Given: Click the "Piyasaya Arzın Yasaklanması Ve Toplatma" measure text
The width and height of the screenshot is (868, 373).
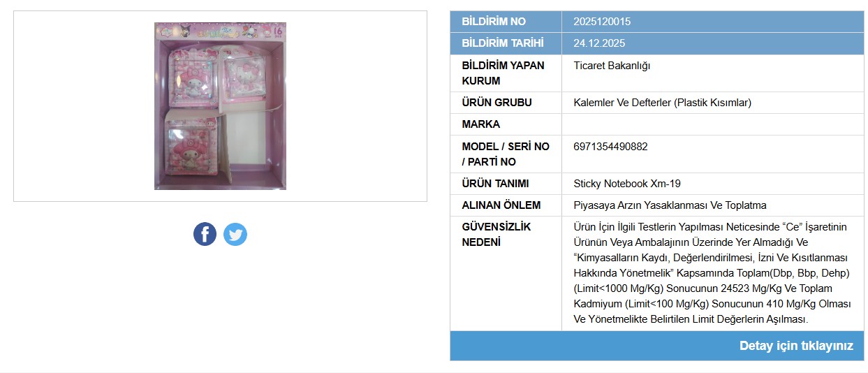Looking at the screenshot, I should click(670, 205).
